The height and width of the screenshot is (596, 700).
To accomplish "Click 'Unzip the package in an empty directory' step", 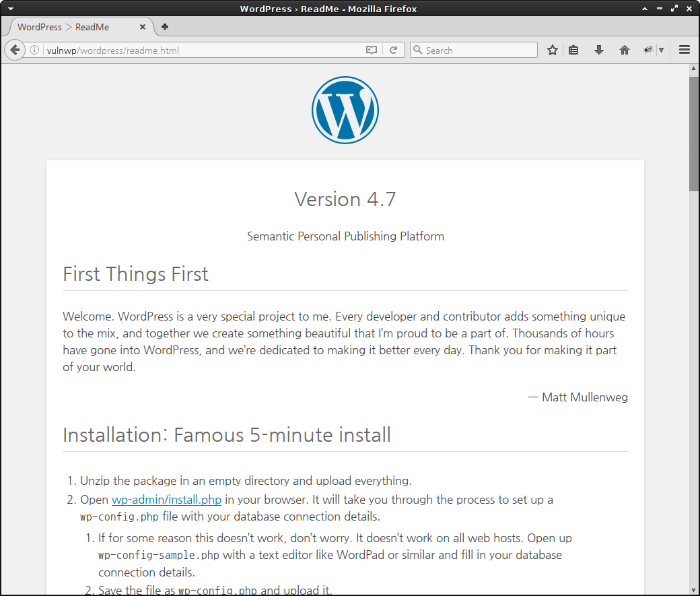I will pos(246,481).
